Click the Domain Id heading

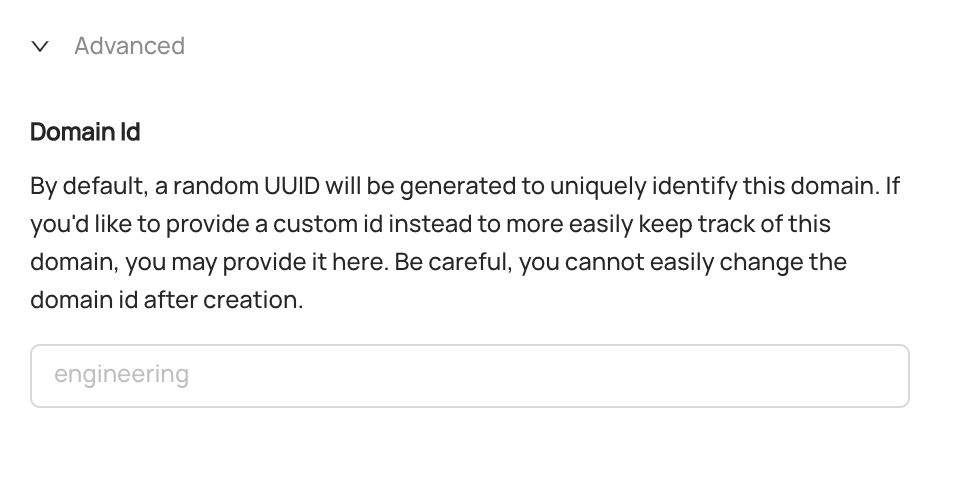pyautogui.click(x=86, y=132)
